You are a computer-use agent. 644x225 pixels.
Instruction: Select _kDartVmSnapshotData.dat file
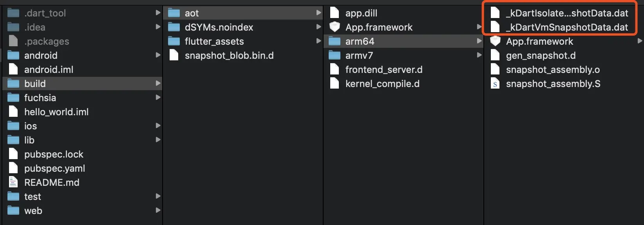tap(560, 27)
